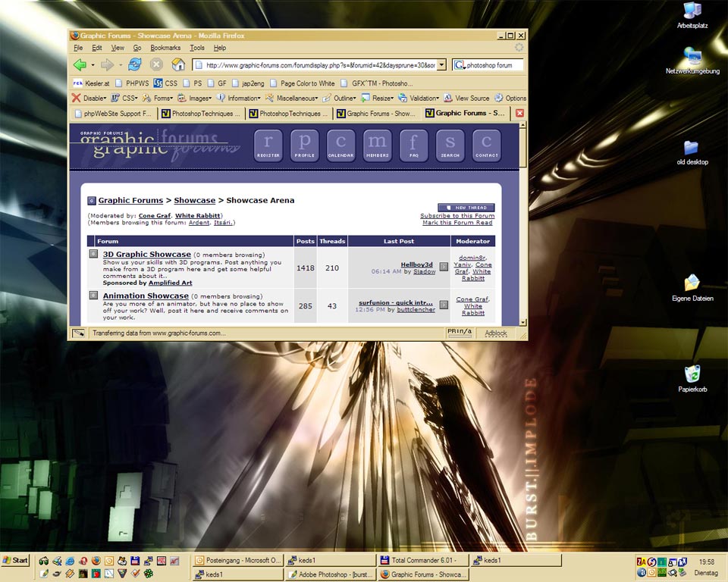
Task: Expand the Forms dropdown menu
Action: (x=158, y=98)
